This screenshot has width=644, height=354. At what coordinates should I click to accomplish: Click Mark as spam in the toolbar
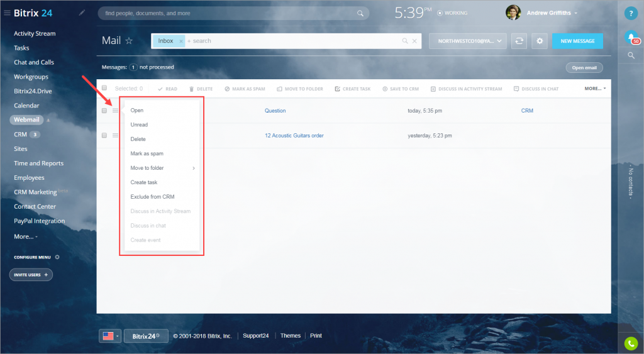pos(245,89)
